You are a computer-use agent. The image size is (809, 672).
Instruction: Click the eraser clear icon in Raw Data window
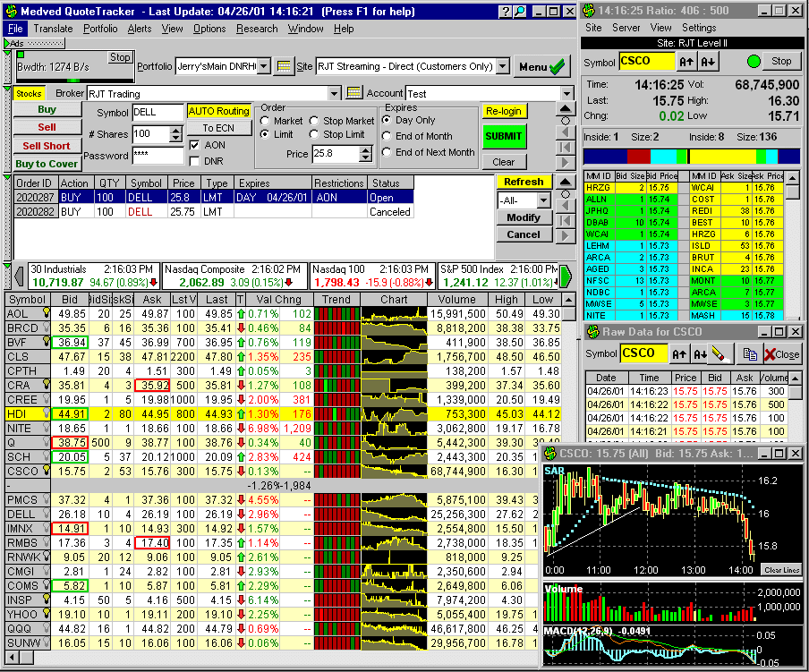click(720, 353)
